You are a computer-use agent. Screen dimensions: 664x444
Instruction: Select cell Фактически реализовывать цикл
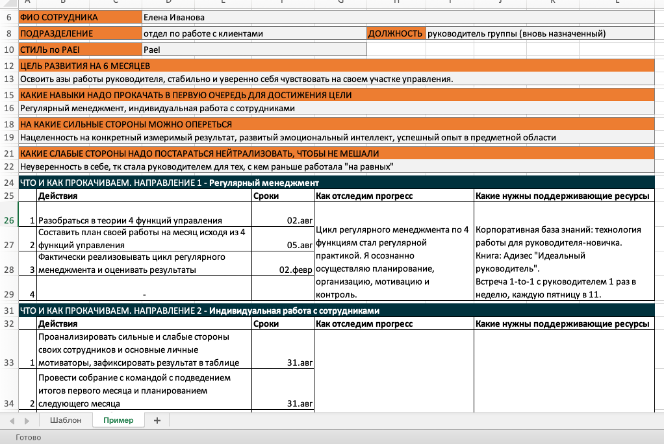tap(144, 264)
